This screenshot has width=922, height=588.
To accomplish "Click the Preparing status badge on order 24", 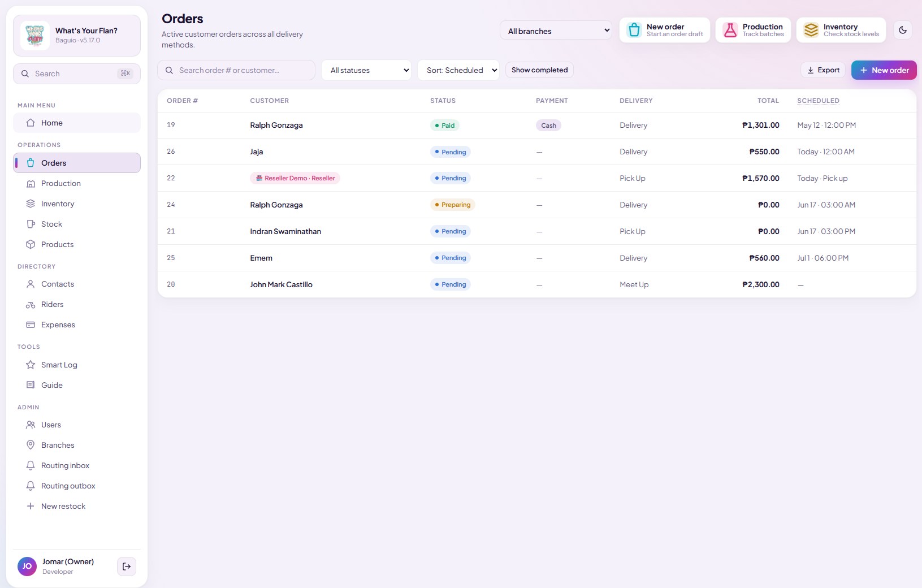I will click(x=452, y=205).
